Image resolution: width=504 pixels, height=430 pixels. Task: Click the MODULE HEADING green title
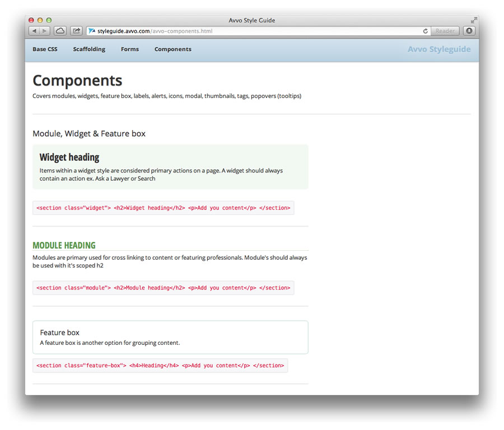point(64,246)
